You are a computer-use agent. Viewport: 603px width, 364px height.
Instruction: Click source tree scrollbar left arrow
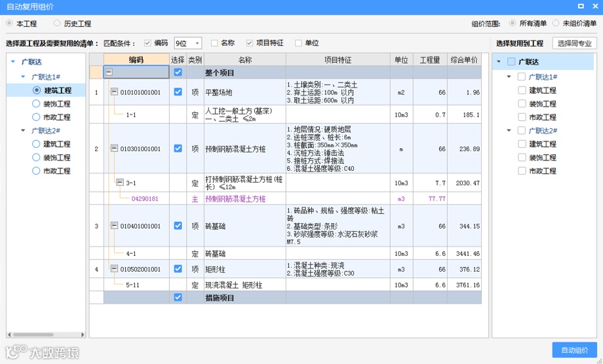(9, 335)
